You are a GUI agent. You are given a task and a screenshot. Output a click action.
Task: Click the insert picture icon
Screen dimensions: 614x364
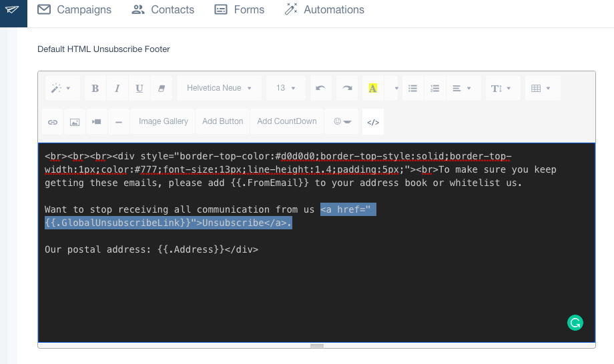pos(75,122)
